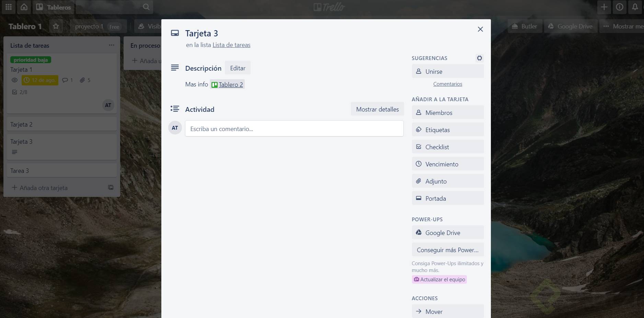Click the green prioridad baja label

pyautogui.click(x=31, y=60)
